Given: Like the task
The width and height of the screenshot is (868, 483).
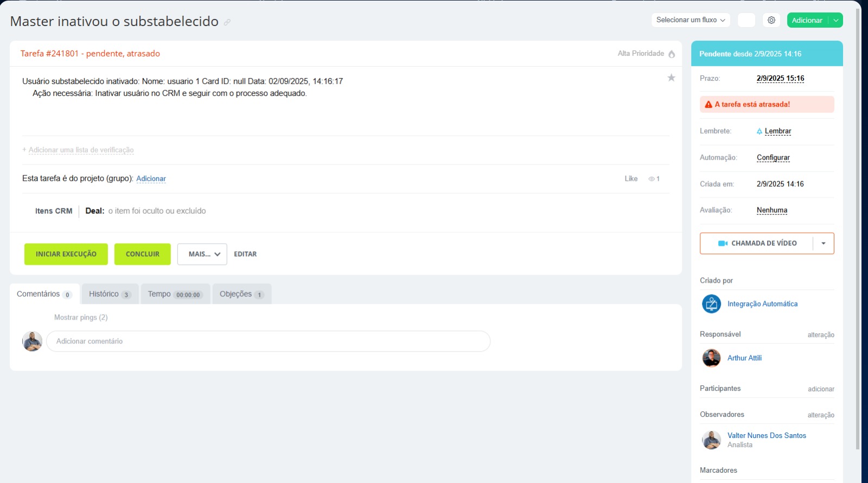Looking at the screenshot, I should pyautogui.click(x=631, y=179).
